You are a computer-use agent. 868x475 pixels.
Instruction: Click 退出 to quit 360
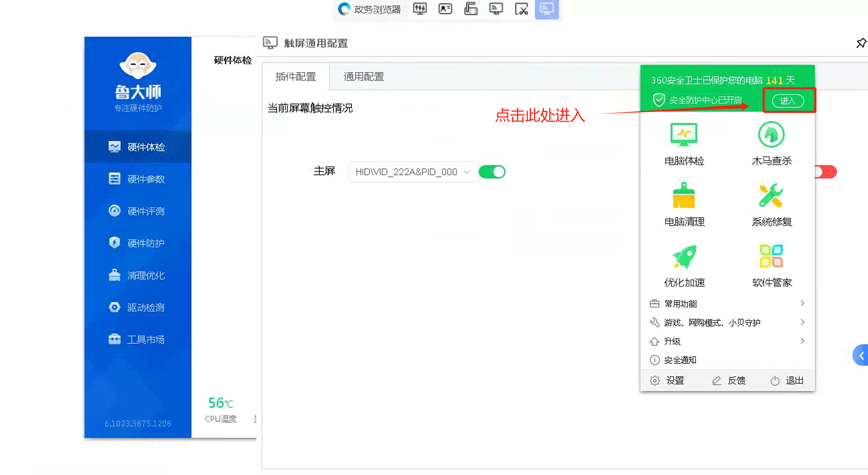tap(787, 380)
